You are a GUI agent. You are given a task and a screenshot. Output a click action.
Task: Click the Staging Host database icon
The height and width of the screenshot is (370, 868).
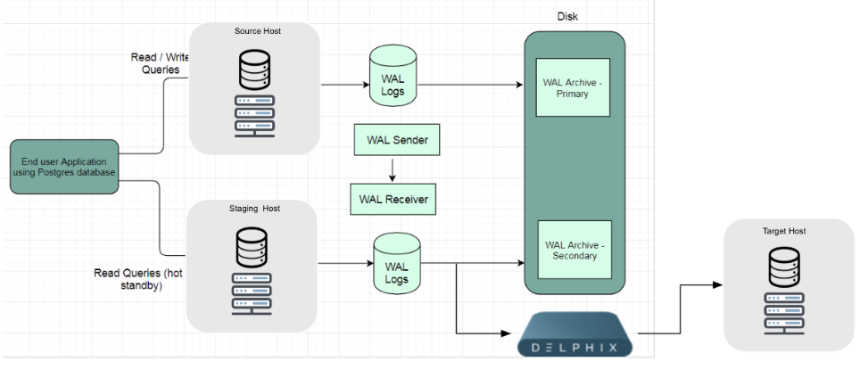tap(252, 243)
